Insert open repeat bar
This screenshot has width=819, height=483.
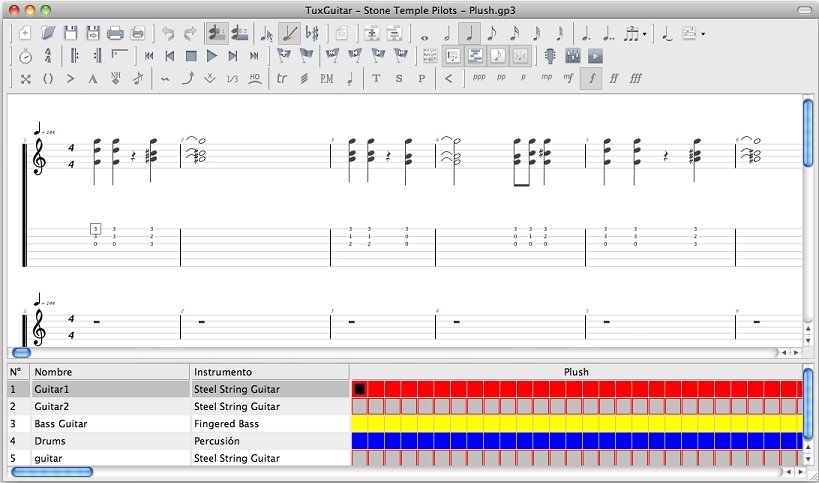click(x=74, y=56)
